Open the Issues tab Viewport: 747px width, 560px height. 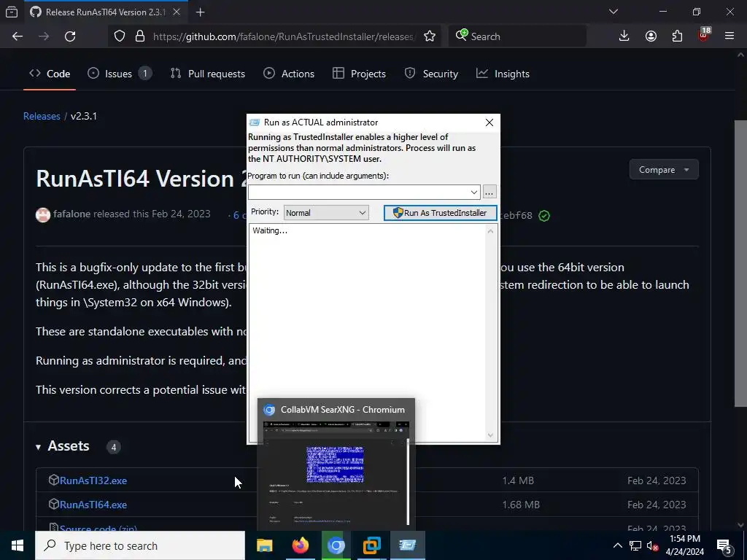tap(120, 74)
